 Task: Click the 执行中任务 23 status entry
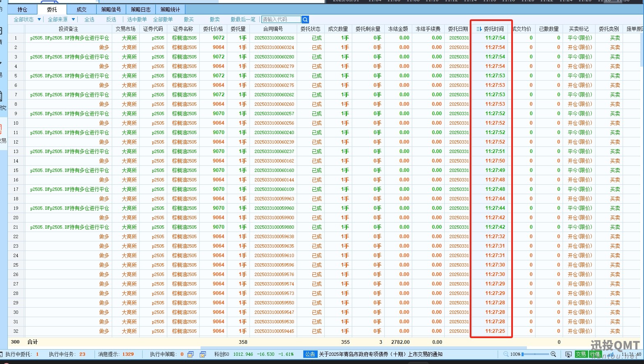pos(67,354)
